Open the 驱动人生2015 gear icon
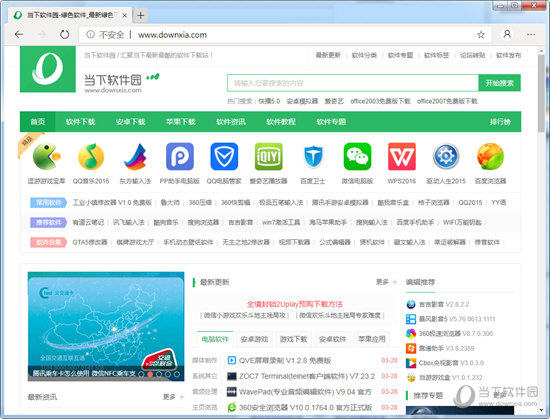Viewport: 550px width, 419px height. pyautogui.click(x=446, y=156)
